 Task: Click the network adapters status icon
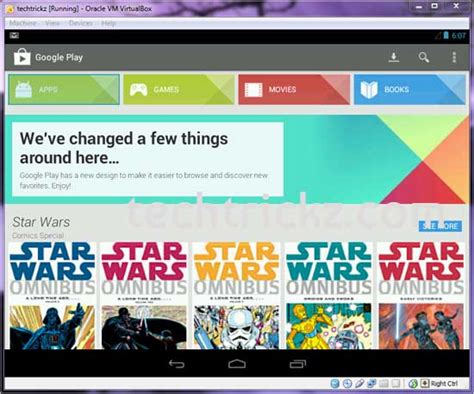point(371,384)
